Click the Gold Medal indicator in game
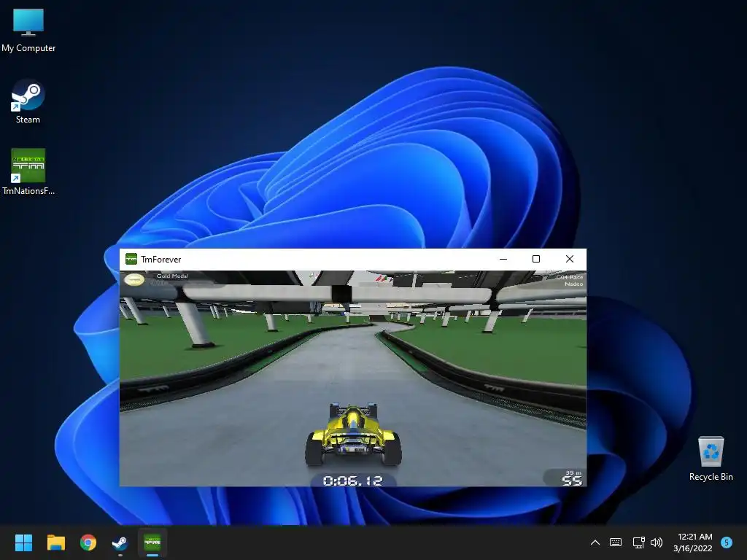Viewport: 747px width, 560px height. point(158,279)
